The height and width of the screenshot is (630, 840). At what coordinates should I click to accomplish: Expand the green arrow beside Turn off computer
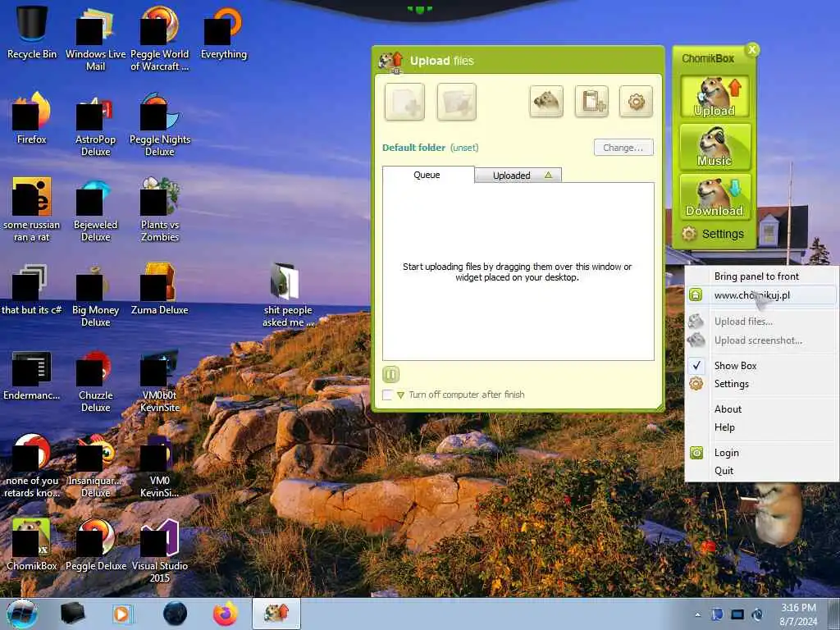tap(400, 395)
